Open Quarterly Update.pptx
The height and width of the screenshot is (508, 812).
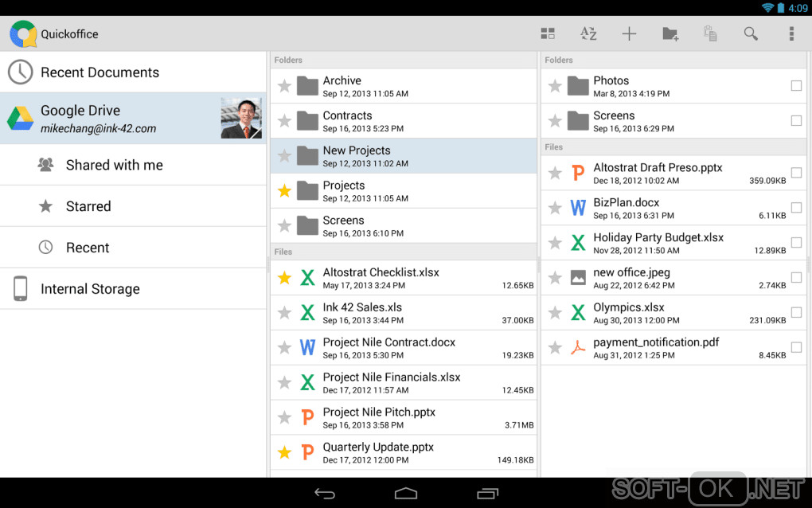(x=404, y=452)
